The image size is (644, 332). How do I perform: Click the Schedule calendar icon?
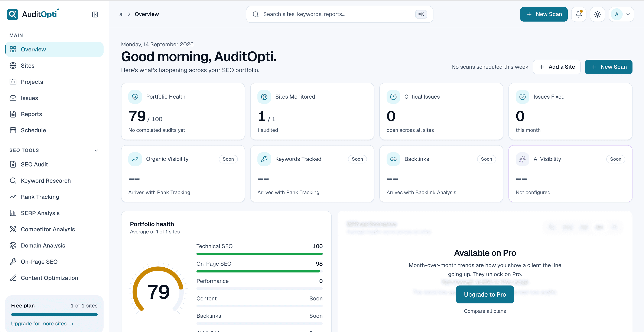(13, 130)
